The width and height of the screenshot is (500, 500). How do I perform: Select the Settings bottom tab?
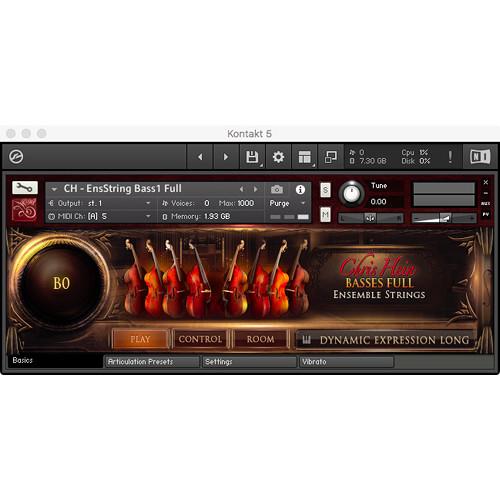[x=249, y=362]
